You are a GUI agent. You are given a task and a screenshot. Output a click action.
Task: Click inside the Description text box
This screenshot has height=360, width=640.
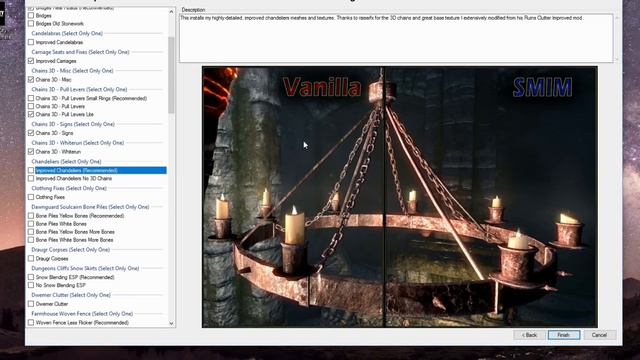pos(396,38)
